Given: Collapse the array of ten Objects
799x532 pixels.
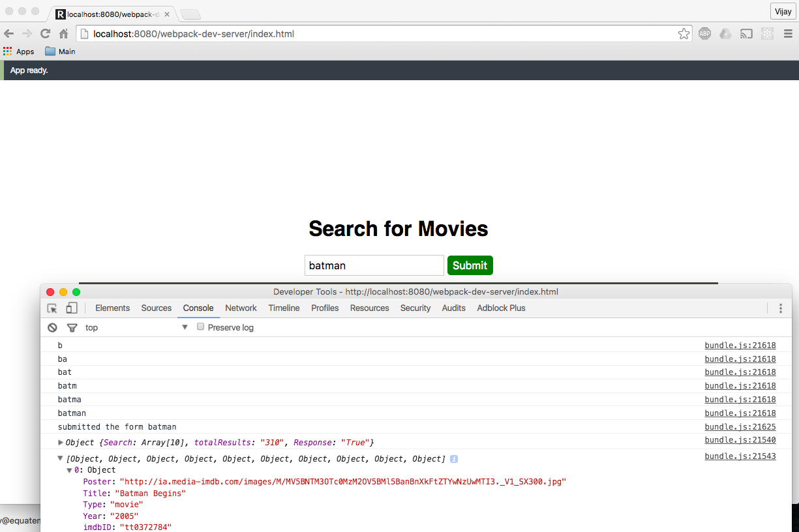Looking at the screenshot, I should pyautogui.click(x=61, y=458).
